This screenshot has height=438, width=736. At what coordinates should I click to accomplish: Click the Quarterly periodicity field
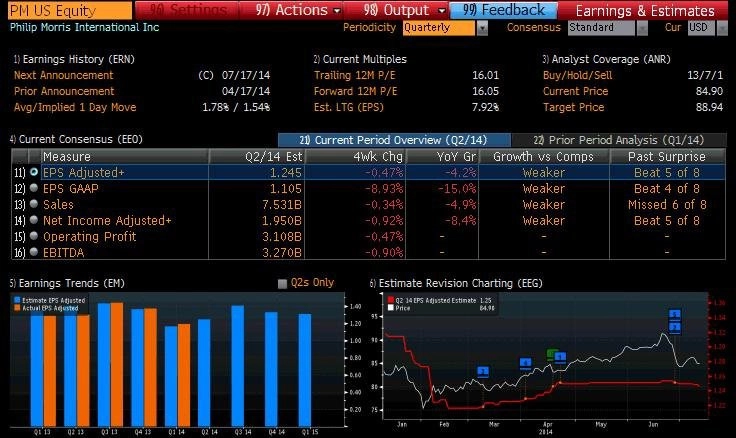coord(439,28)
